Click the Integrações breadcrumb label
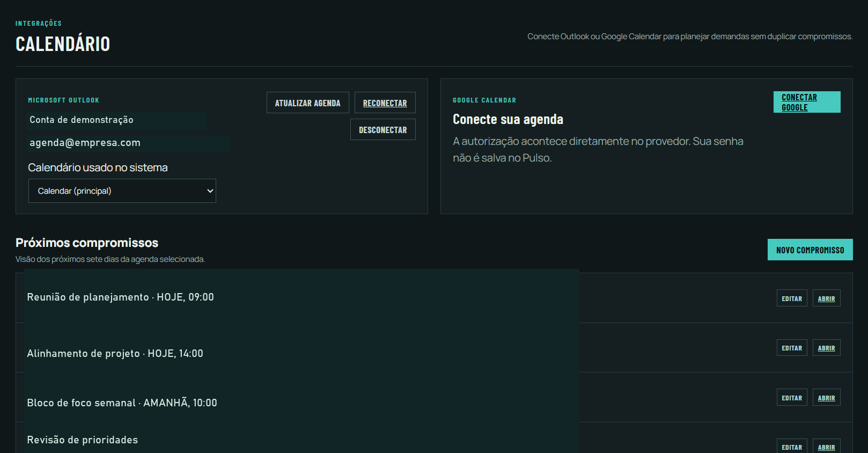This screenshot has width=868, height=453. click(x=39, y=24)
